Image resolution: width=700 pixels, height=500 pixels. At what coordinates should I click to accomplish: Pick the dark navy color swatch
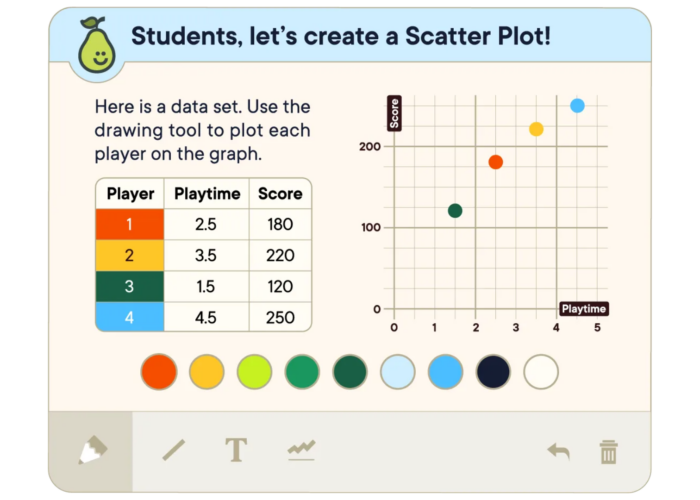point(493,372)
